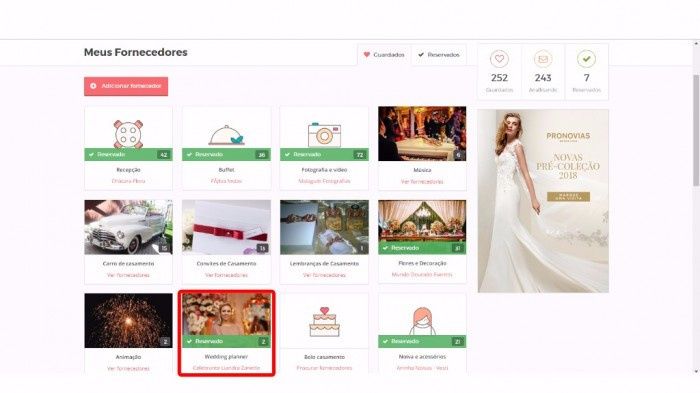700x393 pixels.
Task: Click the Música card title
Action: (422, 170)
